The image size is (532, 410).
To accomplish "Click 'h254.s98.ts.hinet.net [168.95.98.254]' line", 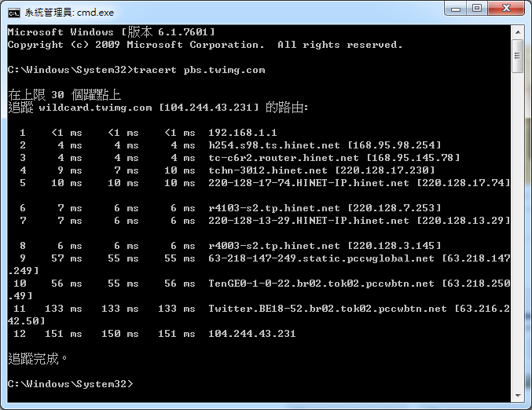I will coord(325,145).
